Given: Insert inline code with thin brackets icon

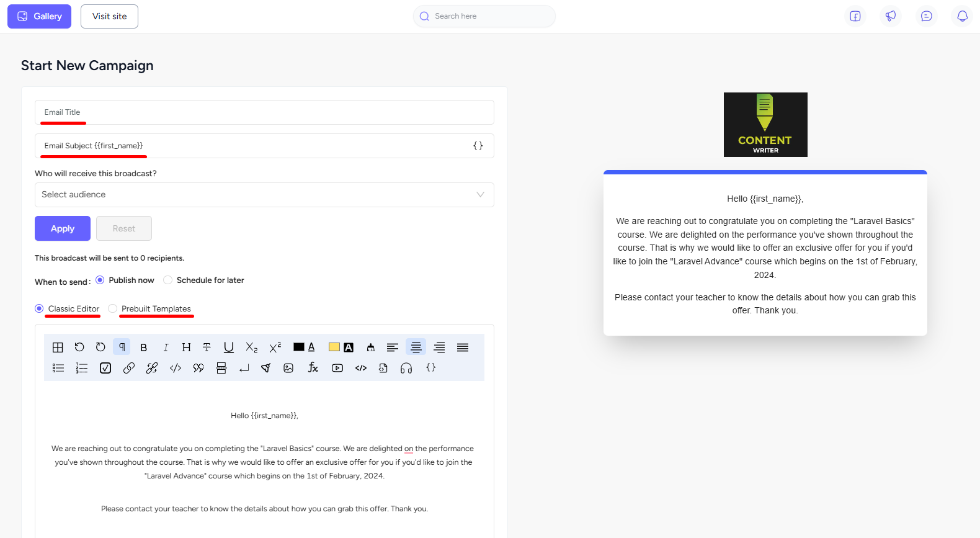Looking at the screenshot, I should [176, 368].
